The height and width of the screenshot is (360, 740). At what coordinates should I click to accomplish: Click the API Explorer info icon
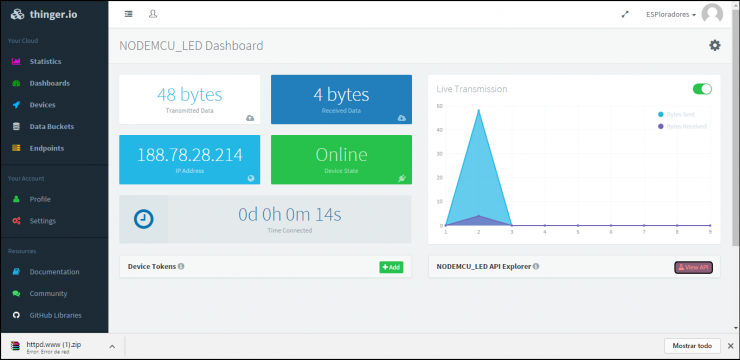point(536,266)
